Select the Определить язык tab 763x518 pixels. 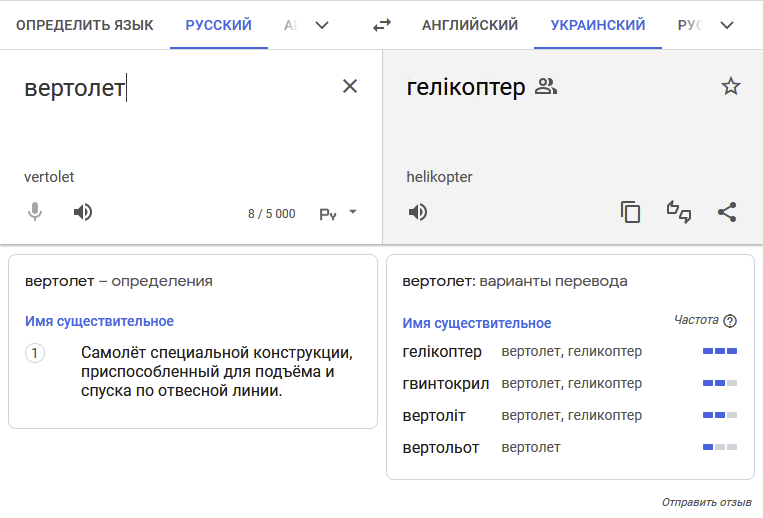click(85, 25)
